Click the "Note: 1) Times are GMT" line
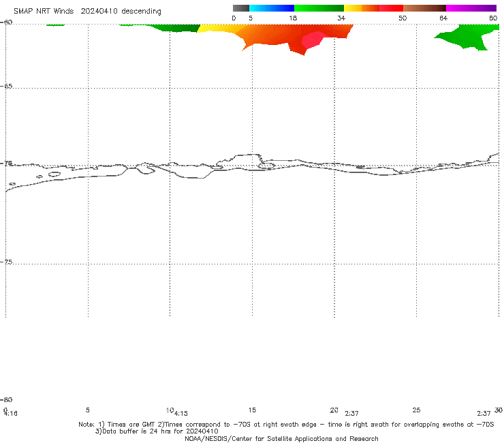Screen dimensions: 504x443 (286, 425)
